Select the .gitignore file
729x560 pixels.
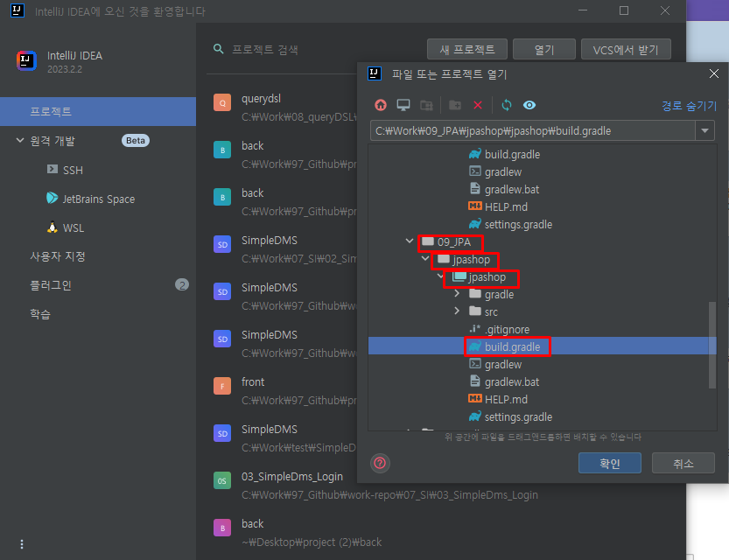500,330
